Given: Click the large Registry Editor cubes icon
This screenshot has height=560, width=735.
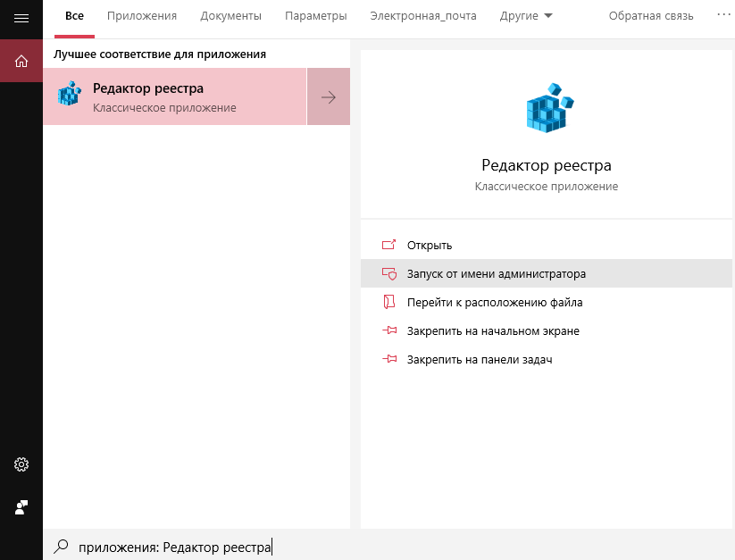Looking at the screenshot, I should pyautogui.click(x=547, y=107).
